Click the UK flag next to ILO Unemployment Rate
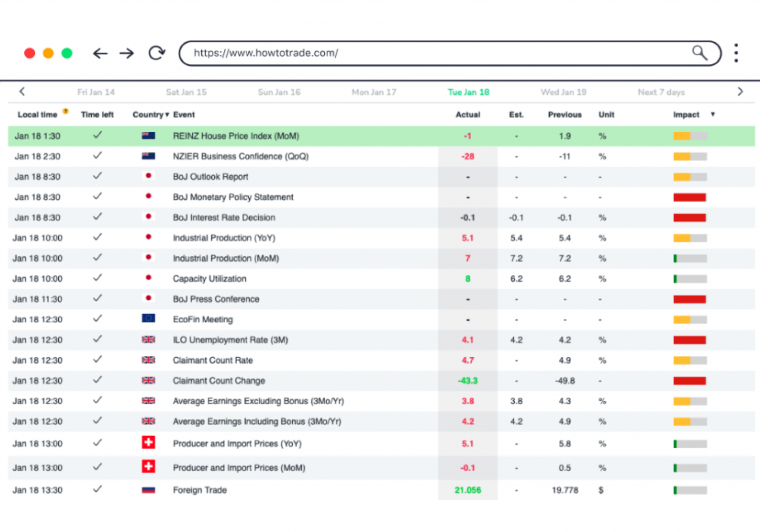Image resolution: width=760 pixels, height=532 pixels. 148,339
